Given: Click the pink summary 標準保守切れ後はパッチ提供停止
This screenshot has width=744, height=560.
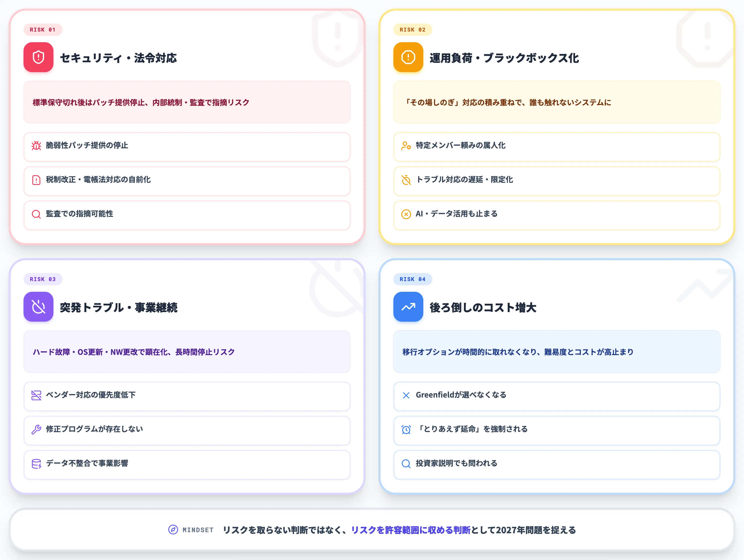Looking at the screenshot, I should pos(187,102).
